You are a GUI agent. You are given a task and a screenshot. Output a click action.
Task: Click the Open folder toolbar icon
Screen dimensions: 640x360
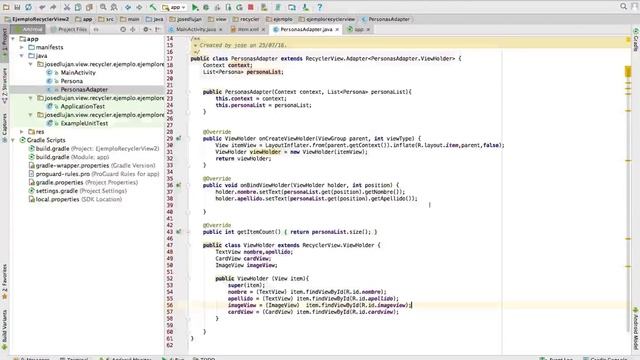point(6,7)
